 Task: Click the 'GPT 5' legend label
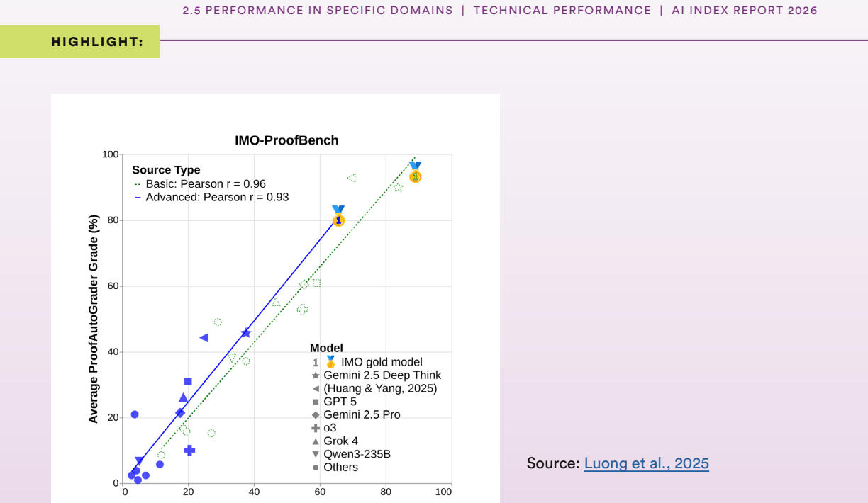(340, 402)
